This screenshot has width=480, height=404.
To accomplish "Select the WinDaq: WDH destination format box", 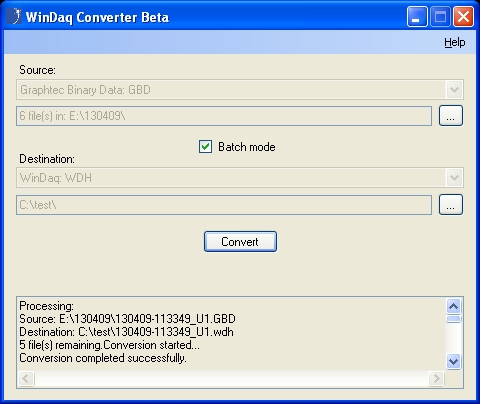I will [x=240, y=178].
